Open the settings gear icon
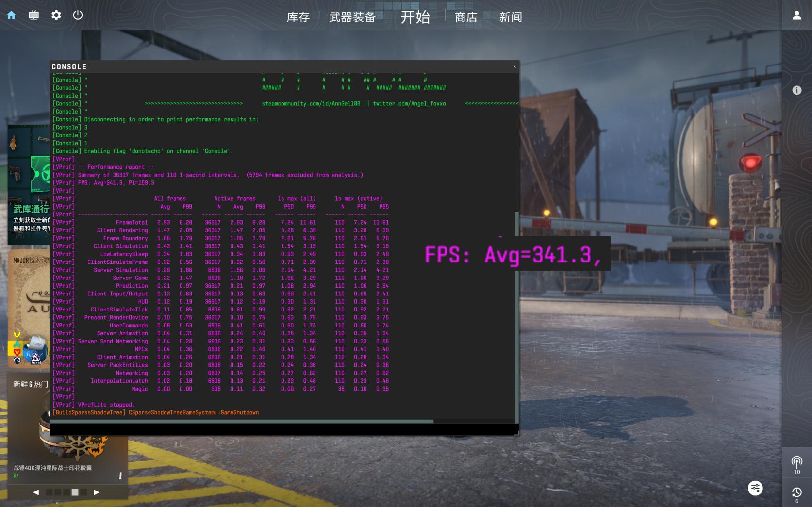The image size is (812, 507). click(x=56, y=15)
